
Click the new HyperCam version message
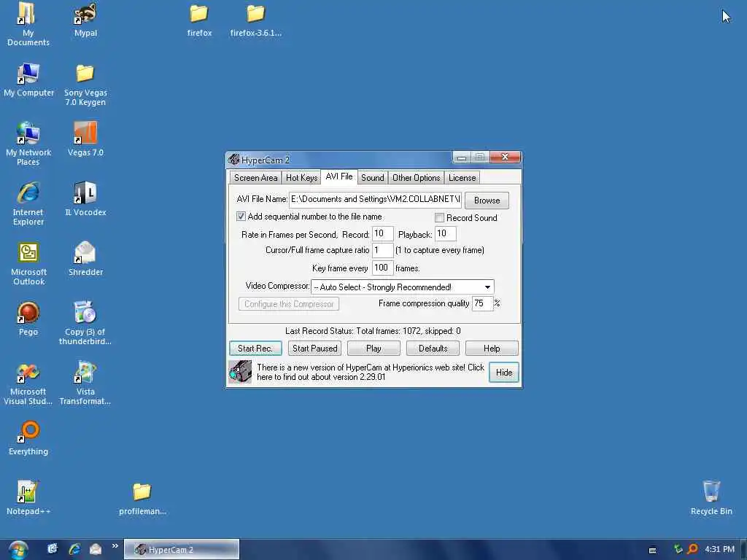[370, 372]
